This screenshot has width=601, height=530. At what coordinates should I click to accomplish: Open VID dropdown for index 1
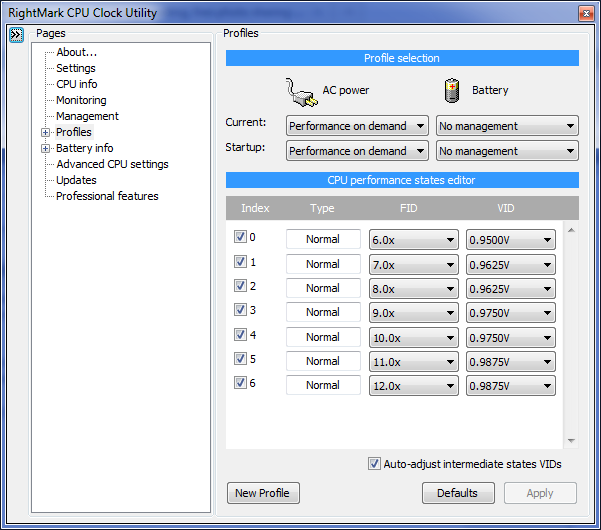click(x=511, y=264)
